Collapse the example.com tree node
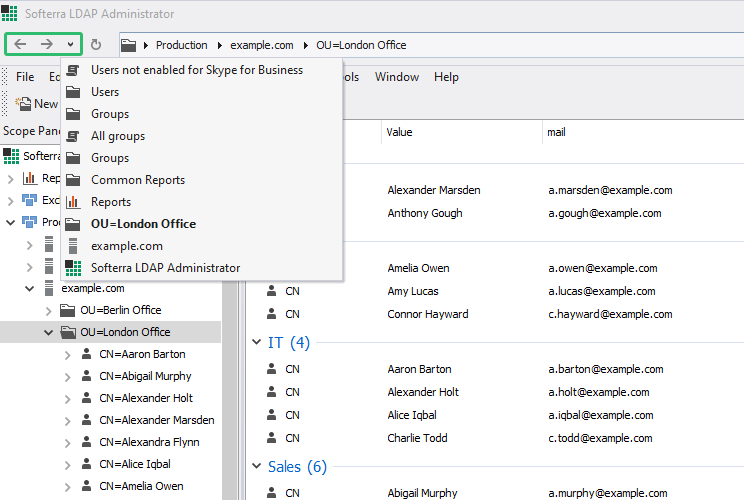This screenshot has height=500, width=744. [29, 288]
